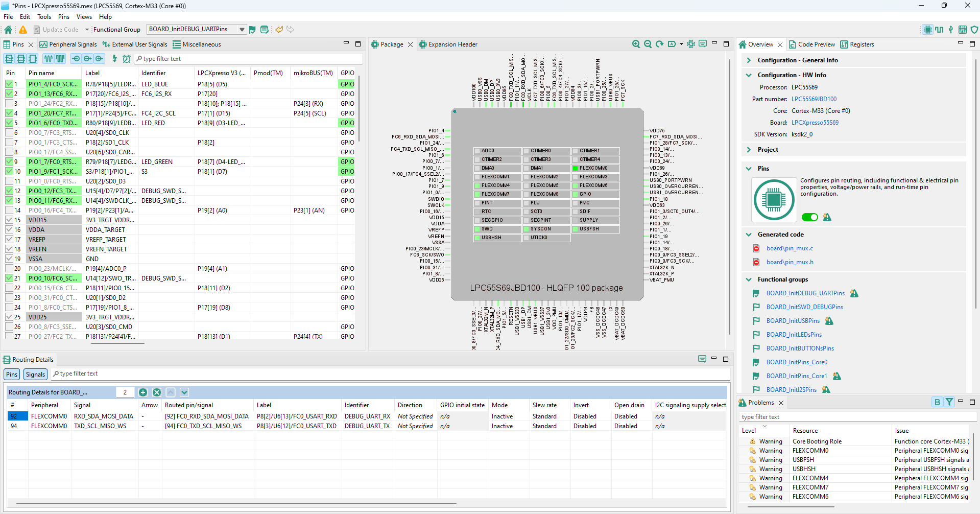Toggle the Pins tool enable switch in Overview
The image size is (980, 514).
[x=810, y=217]
